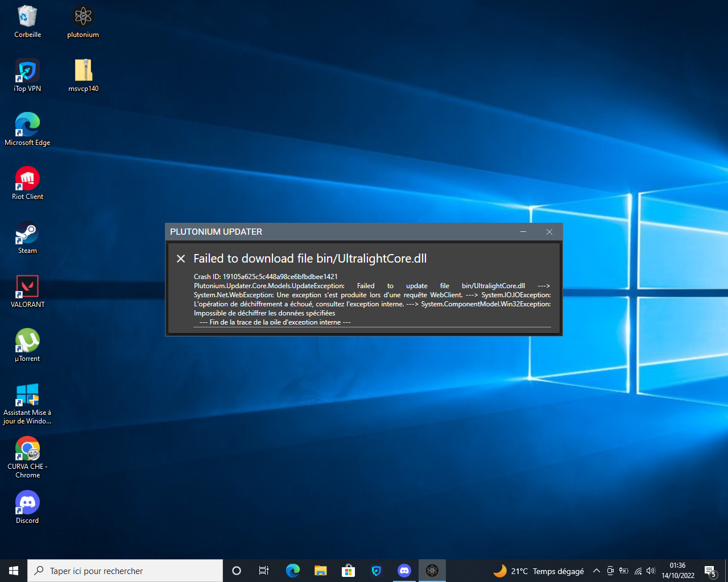Select Assistant Mise à jour de Windows icon
The image size is (728, 582).
point(27,404)
